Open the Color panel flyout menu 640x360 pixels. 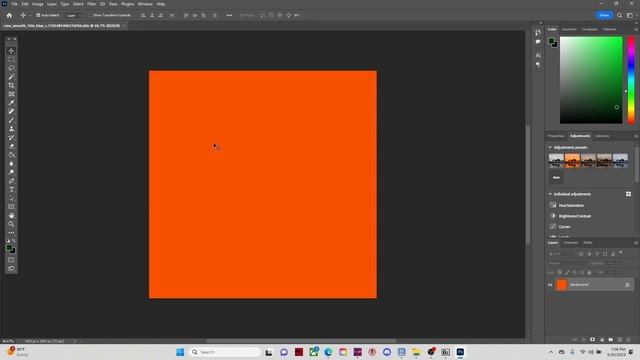tap(636, 29)
